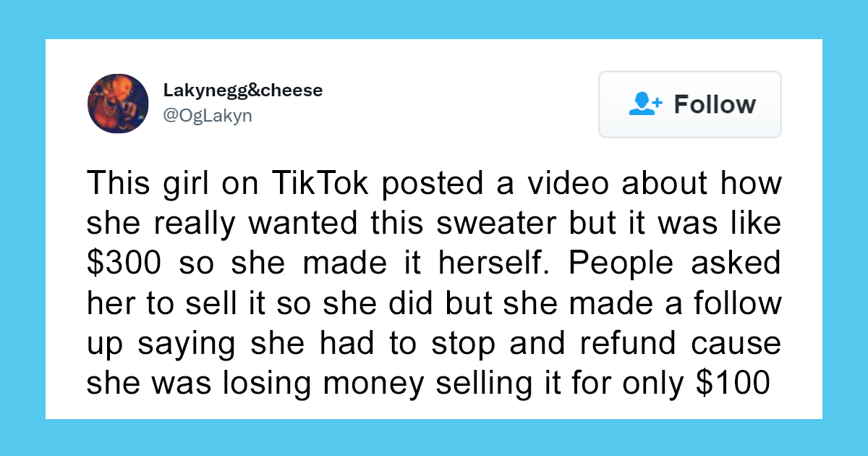The height and width of the screenshot is (456, 868).
Task: Click the word TikTok in the tweet
Action: pyautogui.click(x=320, y=184)
